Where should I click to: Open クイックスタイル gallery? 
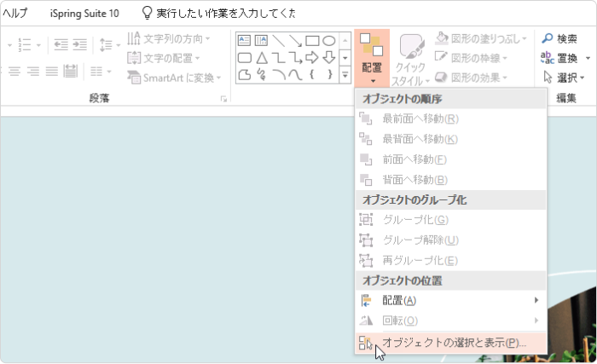click(410, 61)
